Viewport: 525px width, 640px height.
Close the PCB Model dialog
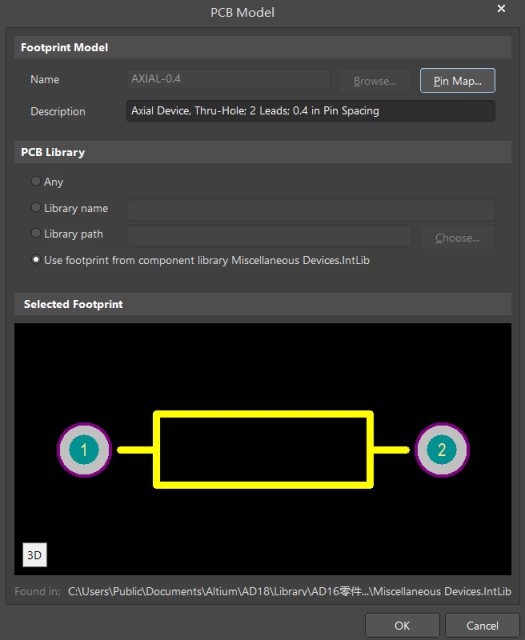pyautogui.click(x=501, y=9)
